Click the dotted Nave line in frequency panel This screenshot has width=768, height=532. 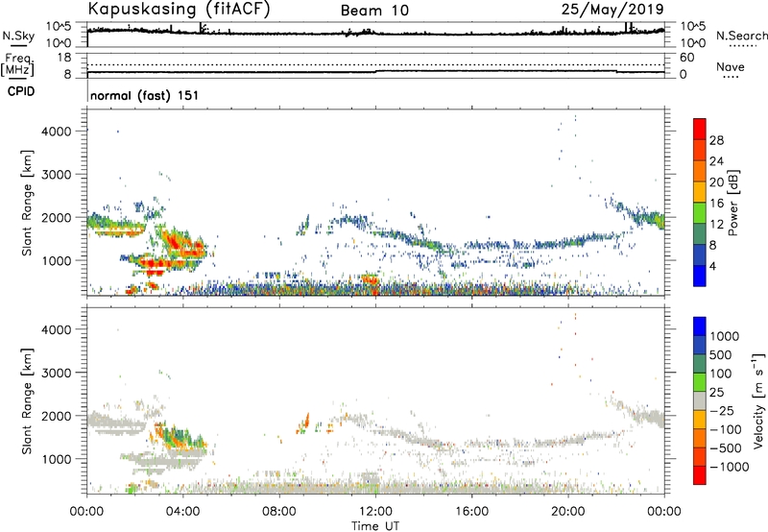(x=375, y=64)
